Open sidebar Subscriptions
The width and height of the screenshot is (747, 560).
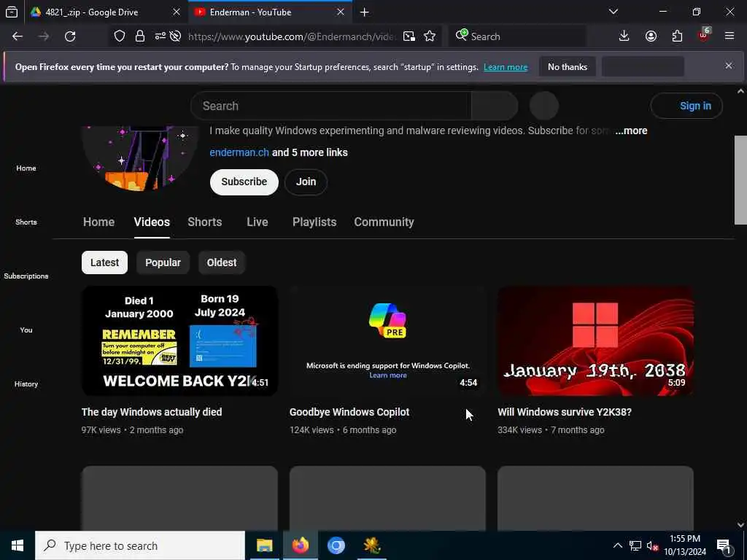click(26, 276)
